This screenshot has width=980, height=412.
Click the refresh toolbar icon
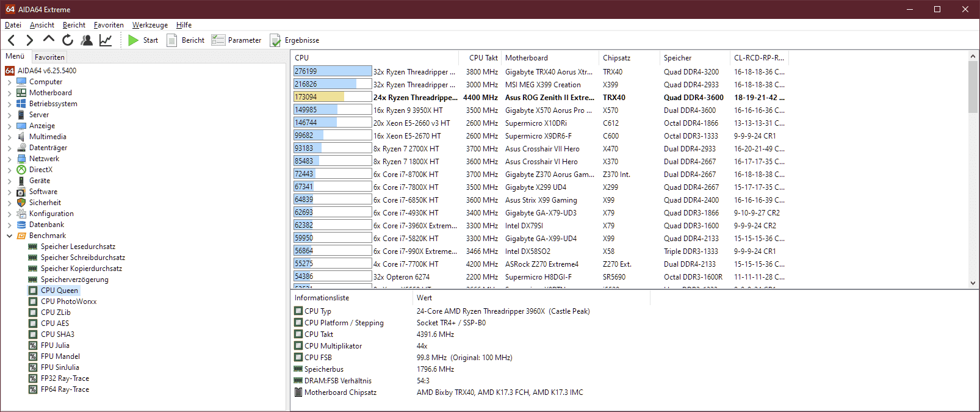68,40
